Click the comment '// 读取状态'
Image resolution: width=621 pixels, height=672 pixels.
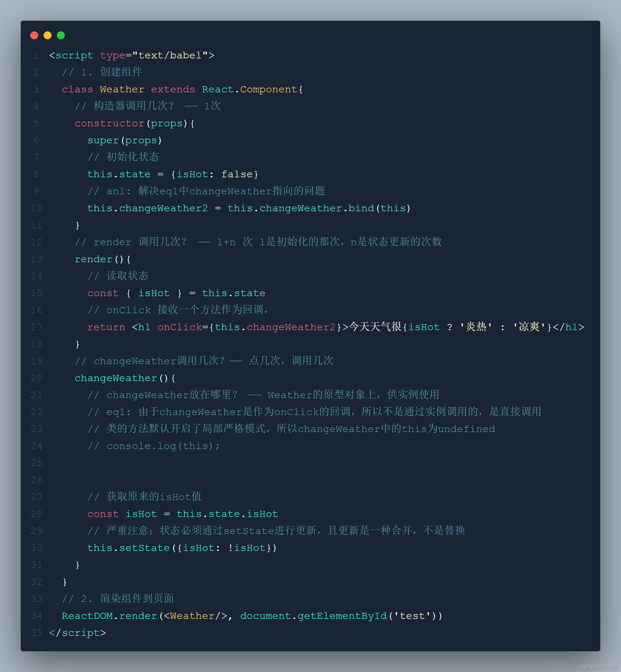click(x=118, y=276)
